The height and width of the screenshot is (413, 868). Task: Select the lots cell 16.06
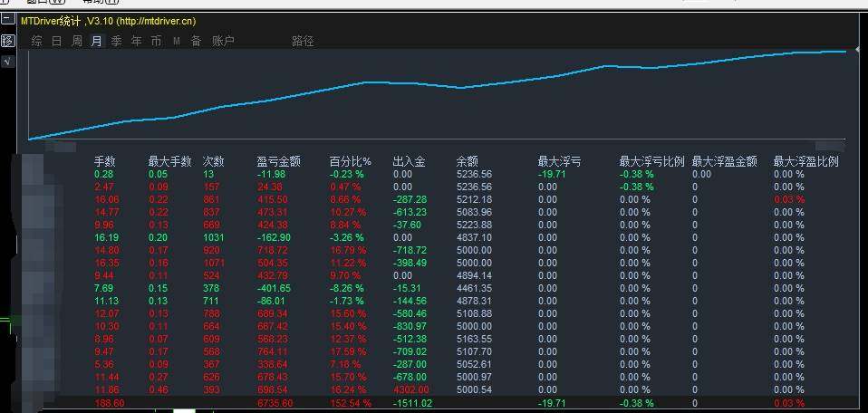[106, 199]
